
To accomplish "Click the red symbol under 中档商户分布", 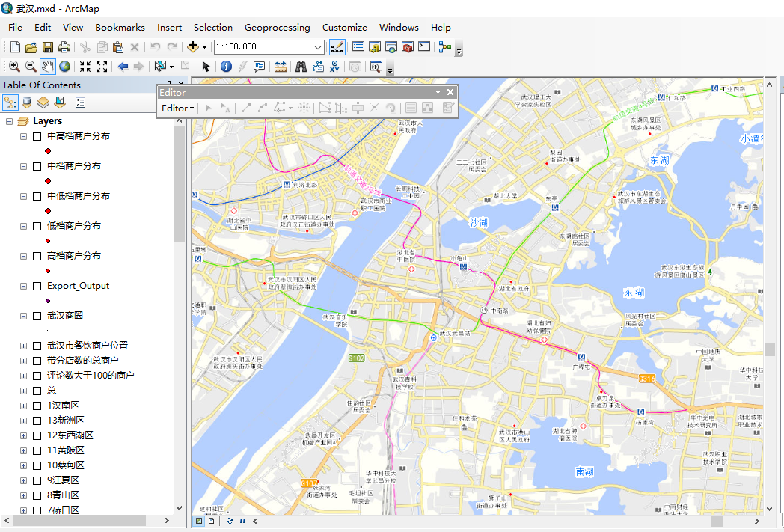I will [x=48, y=181].
